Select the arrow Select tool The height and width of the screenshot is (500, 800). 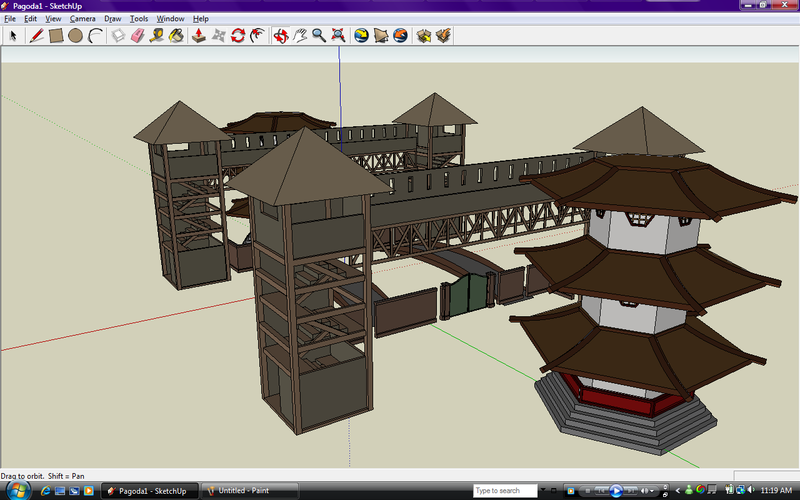(x=14, y=36)
